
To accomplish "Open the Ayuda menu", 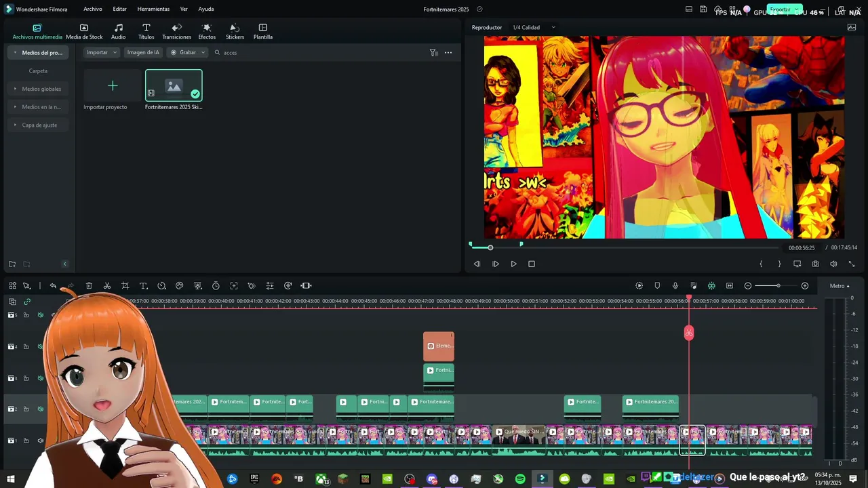I will (x=206, y=9).
